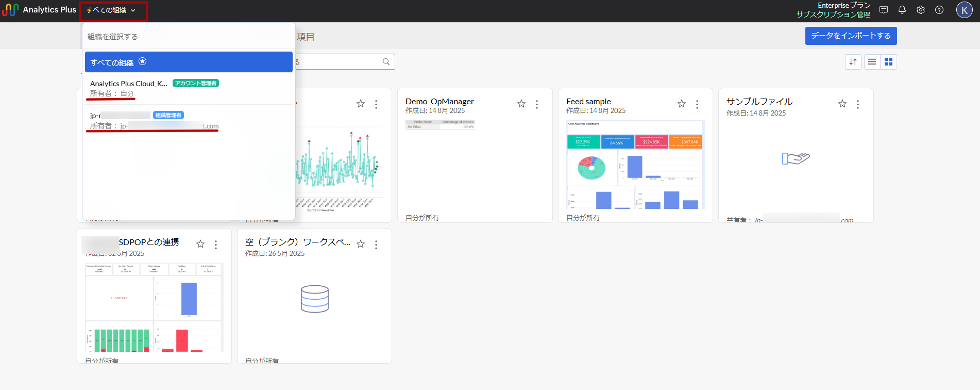
Task: Collapse the すべての組織 dropdown
Action: click(x=113, y=10)
